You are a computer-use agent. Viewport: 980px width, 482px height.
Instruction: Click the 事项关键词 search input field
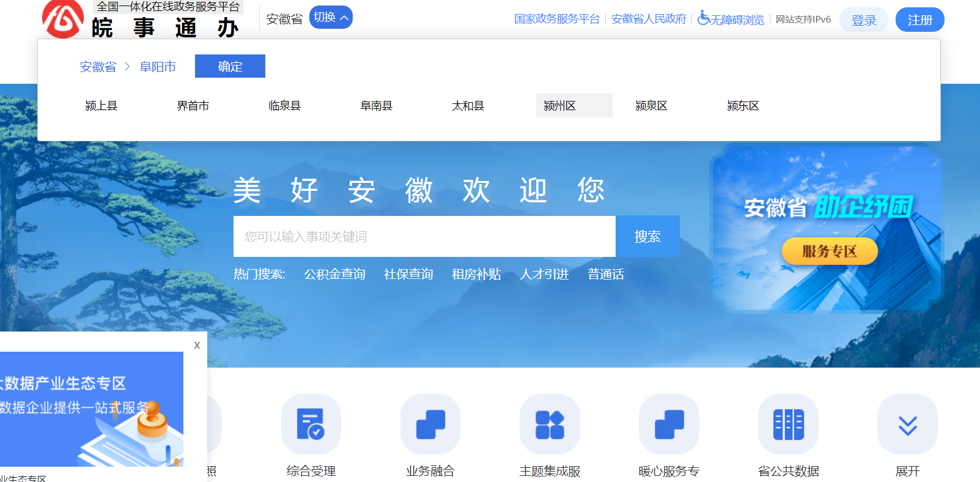(x=424, y=237)
